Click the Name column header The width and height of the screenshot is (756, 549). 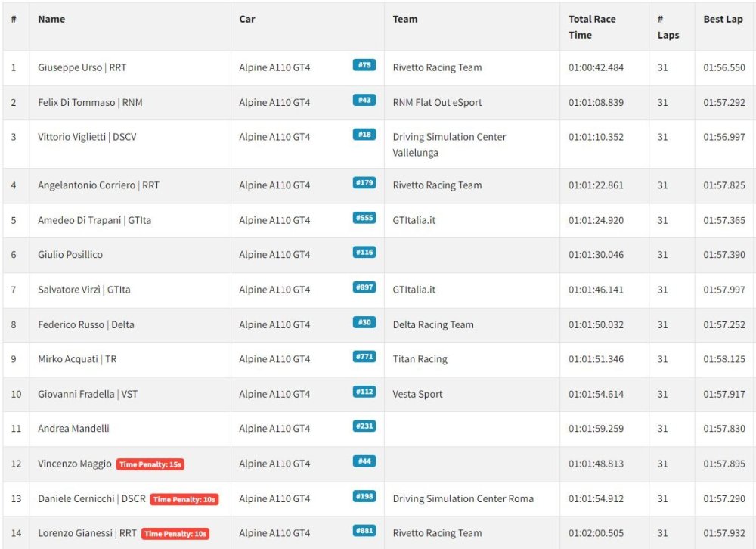point(51,20)
